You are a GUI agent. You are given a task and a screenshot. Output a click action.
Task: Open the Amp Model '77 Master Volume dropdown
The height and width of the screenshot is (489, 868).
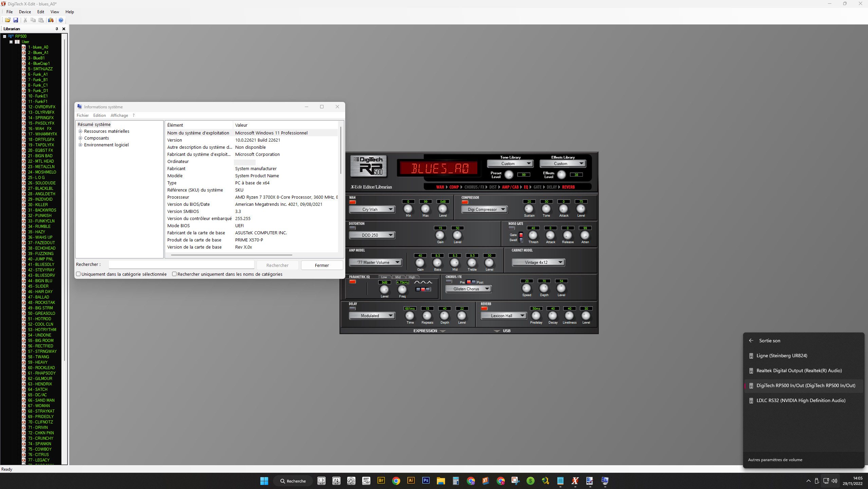coord(375,262)
